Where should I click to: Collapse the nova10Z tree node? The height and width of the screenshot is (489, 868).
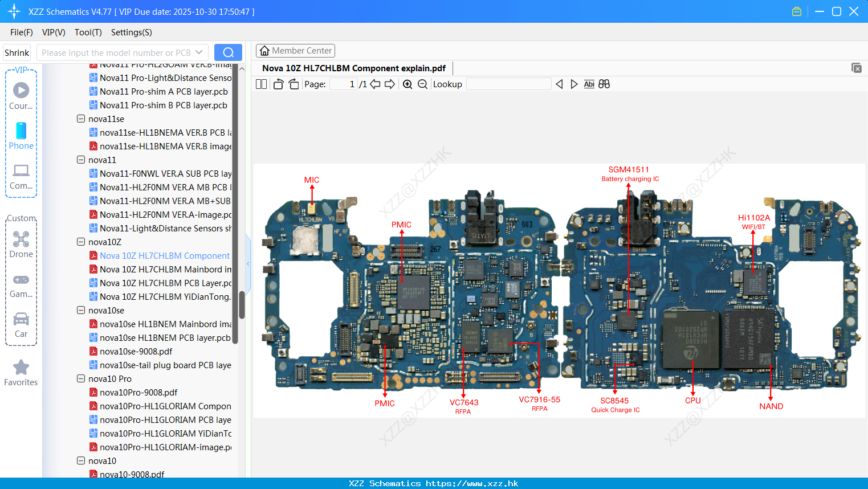81,242
